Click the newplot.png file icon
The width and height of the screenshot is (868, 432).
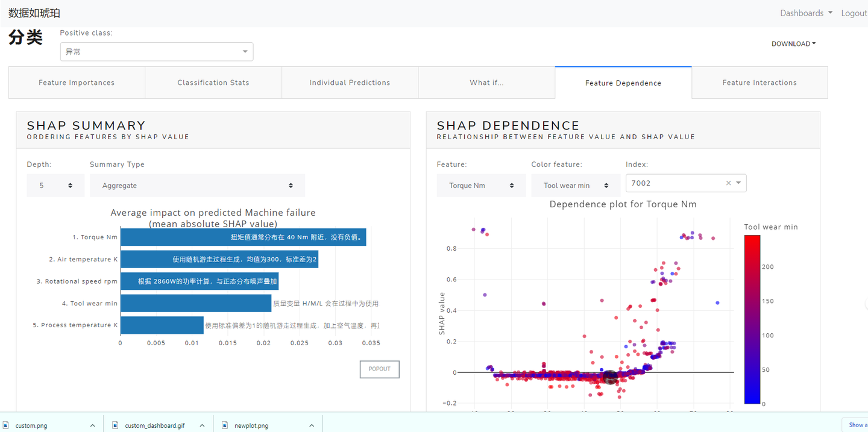click(225, 425)
